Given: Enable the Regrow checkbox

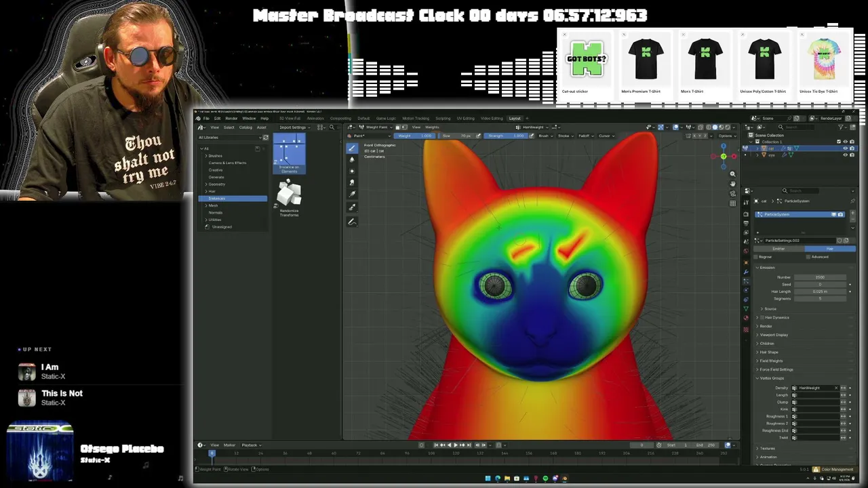Looking at the screenshot, I should [x=755, y=257].
